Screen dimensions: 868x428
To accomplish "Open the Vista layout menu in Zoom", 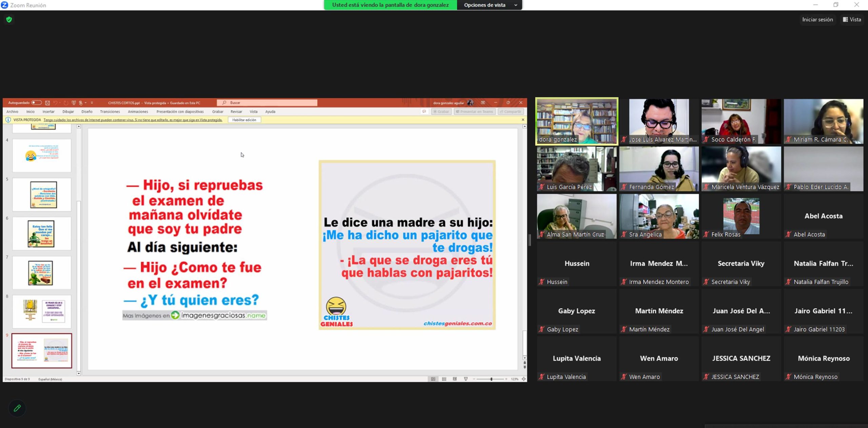I will click(852, 20).
